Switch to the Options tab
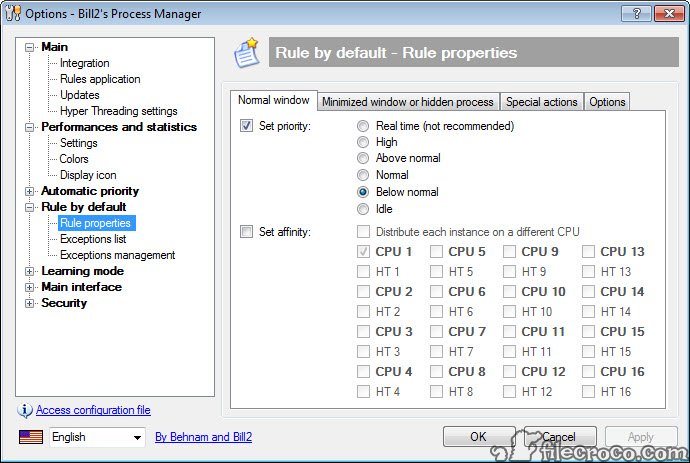690x463 pixels. 607,102
